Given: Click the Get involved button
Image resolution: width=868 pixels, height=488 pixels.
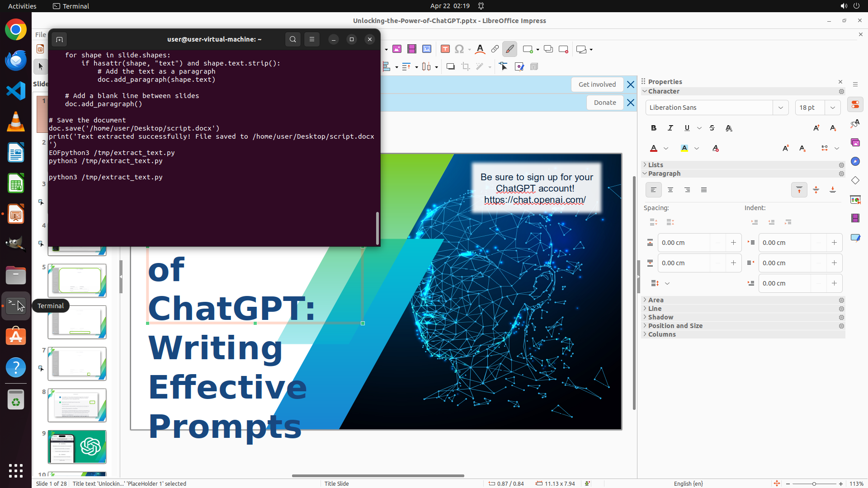Looking at the screenshot, I should pyautogui.click(x=597, y=84).
